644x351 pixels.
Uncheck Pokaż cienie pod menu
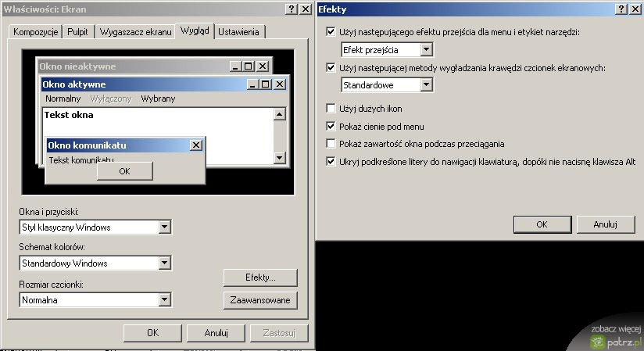coord(331,126)
